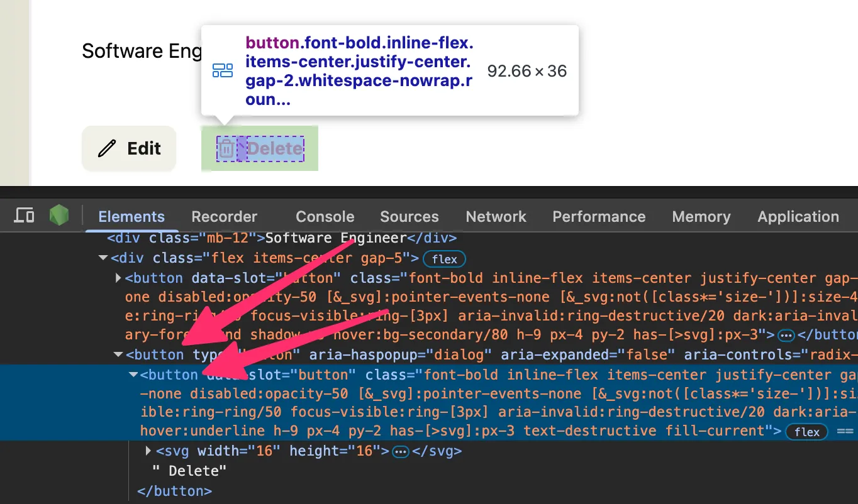Open the Network tab
Screen dimensions: 858x504
click(x=496, y=217)
